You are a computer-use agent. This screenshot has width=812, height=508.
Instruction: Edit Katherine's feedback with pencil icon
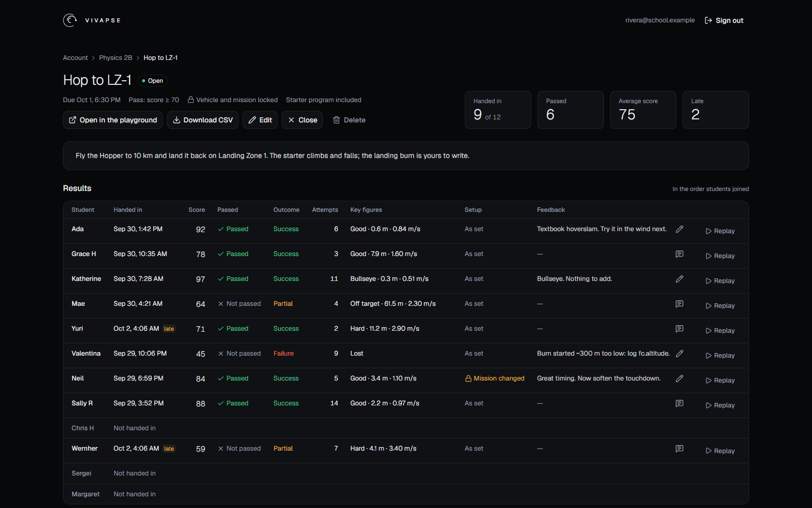tap(680, 279)
